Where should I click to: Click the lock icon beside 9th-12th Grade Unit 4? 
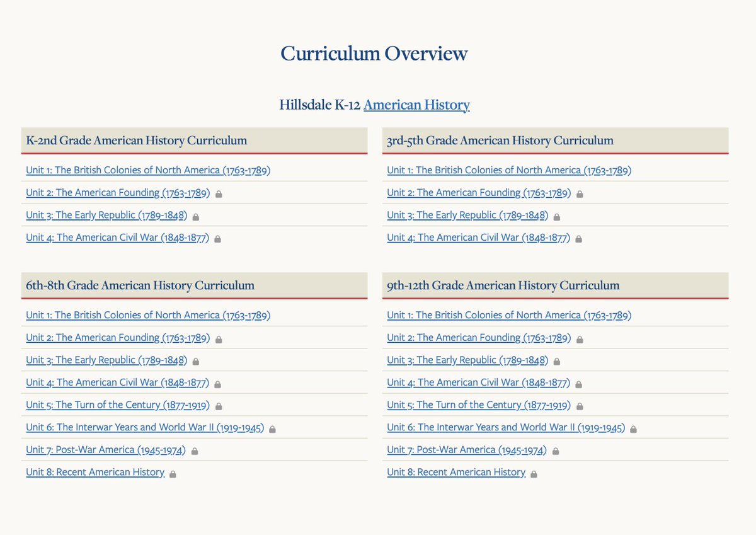coord(579,384)
